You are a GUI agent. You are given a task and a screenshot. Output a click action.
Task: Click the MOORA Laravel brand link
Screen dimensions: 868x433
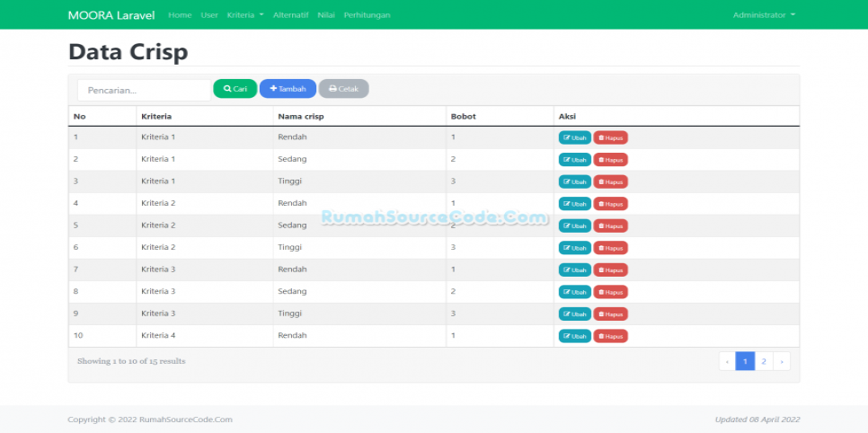[111, 15]
